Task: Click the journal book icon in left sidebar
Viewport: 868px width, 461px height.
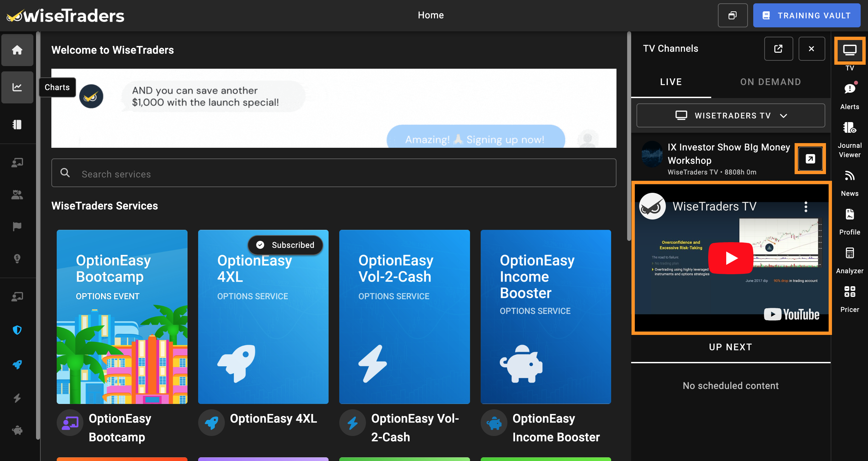Action: (17, 125)
